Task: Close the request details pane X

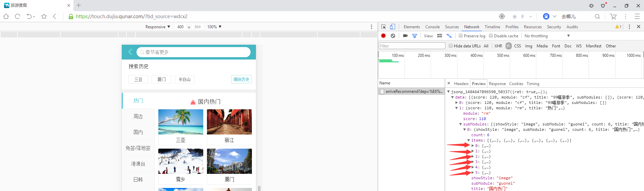Action: 449,83
